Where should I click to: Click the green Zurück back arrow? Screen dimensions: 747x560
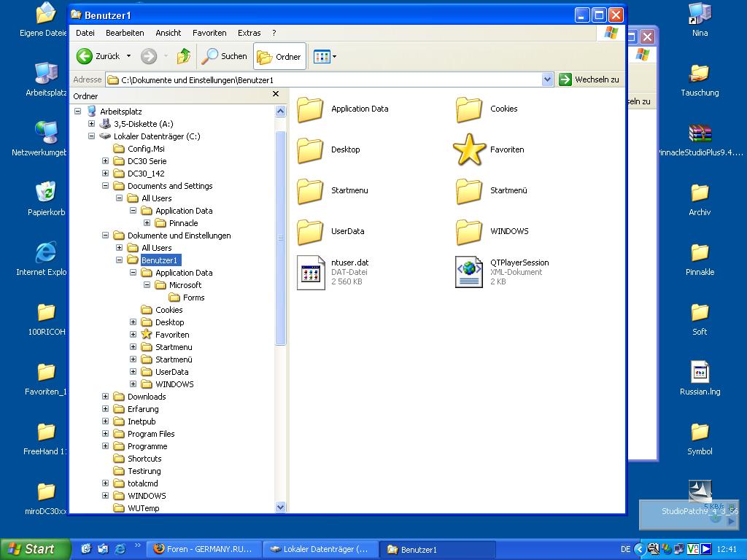tap(85, 56)
